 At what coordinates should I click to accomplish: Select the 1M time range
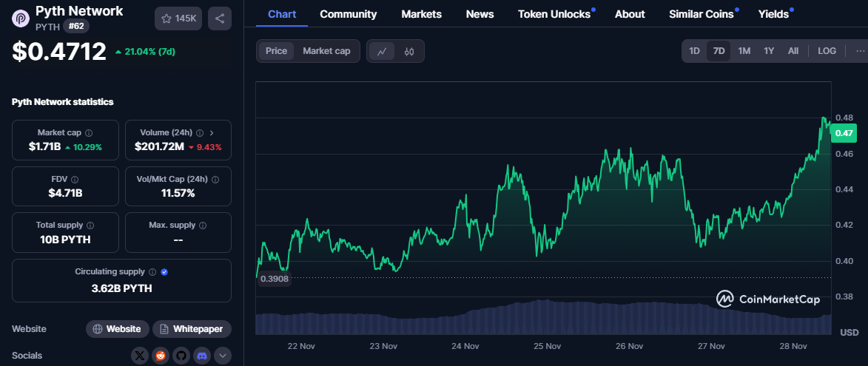click(744, 51)
